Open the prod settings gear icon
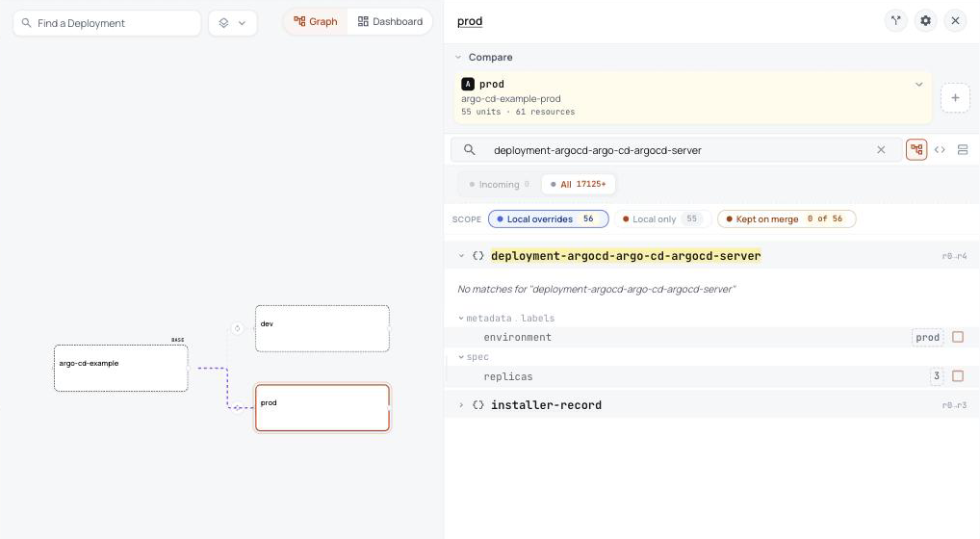Screen dimensions: 980x539 tap(926, 20)
